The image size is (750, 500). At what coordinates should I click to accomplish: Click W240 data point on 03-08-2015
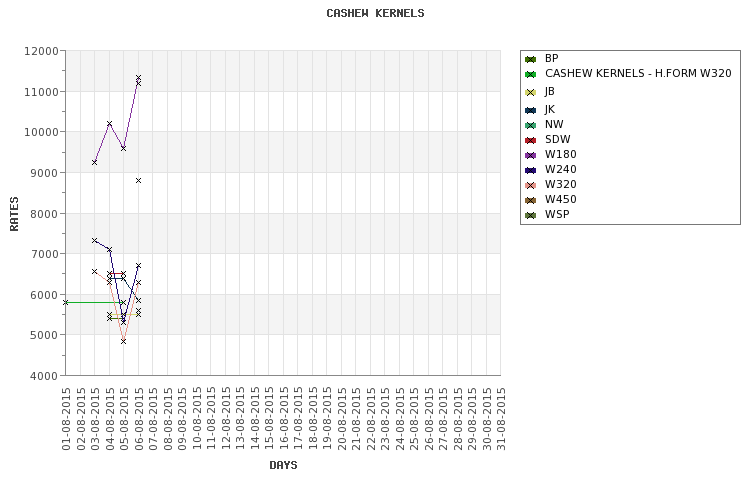(94, 240)
